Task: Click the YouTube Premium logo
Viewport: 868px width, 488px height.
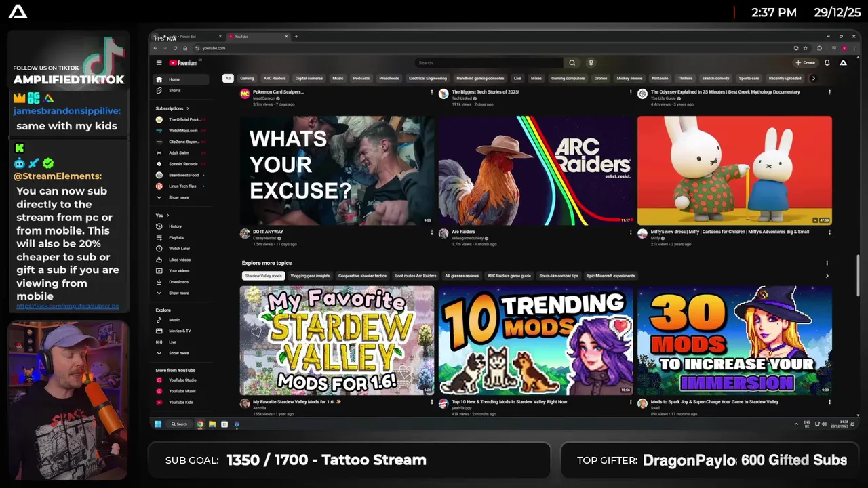Action: [184, 63]
